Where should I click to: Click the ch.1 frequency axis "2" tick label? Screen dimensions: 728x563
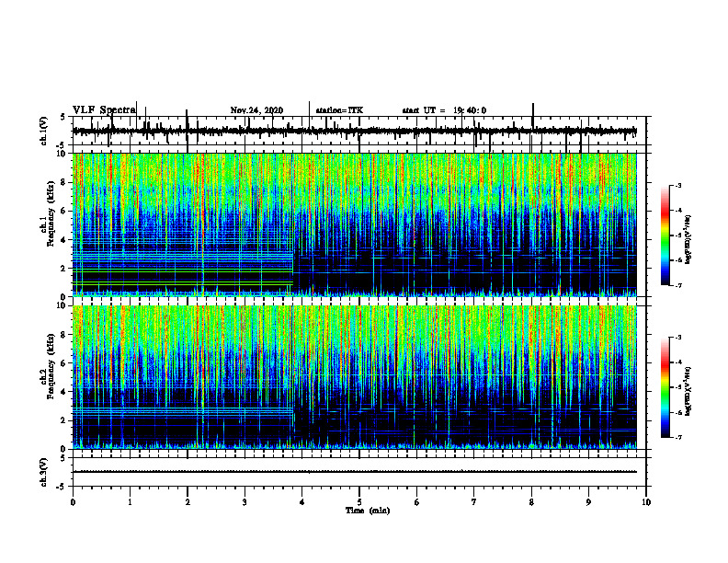[64, 269]
